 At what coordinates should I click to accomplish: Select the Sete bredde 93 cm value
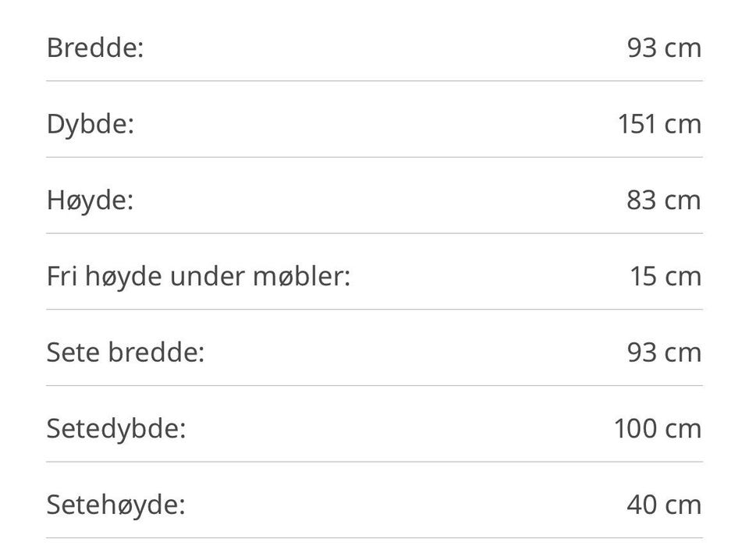coord(664,353)
